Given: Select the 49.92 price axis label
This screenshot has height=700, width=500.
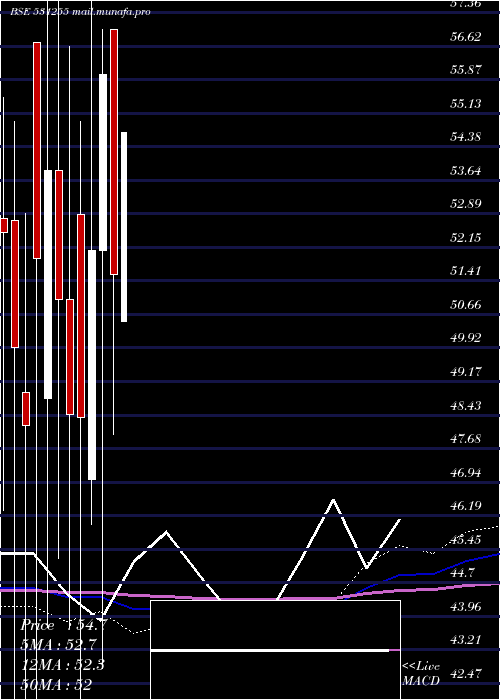Looking at the screenshot, I should click(465, 338).
